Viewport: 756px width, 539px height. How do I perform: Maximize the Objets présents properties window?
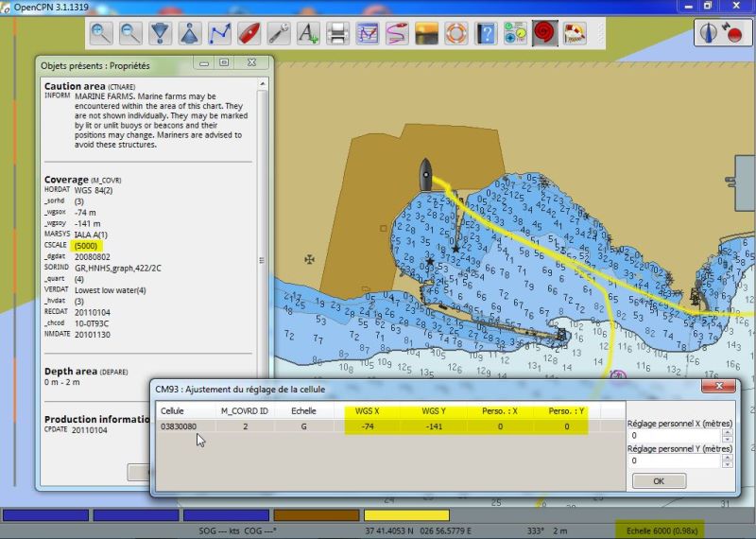224,62
